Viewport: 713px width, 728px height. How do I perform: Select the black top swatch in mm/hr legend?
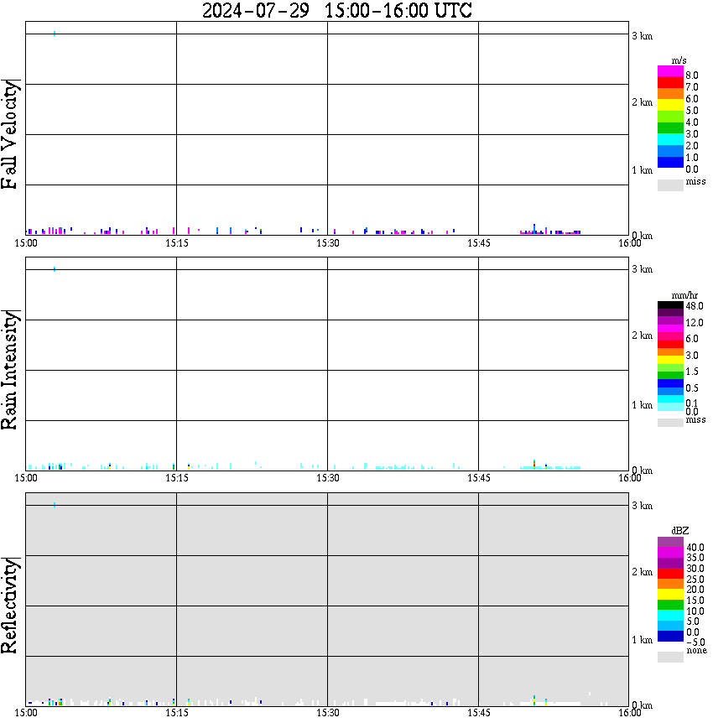tap(670, 305)
